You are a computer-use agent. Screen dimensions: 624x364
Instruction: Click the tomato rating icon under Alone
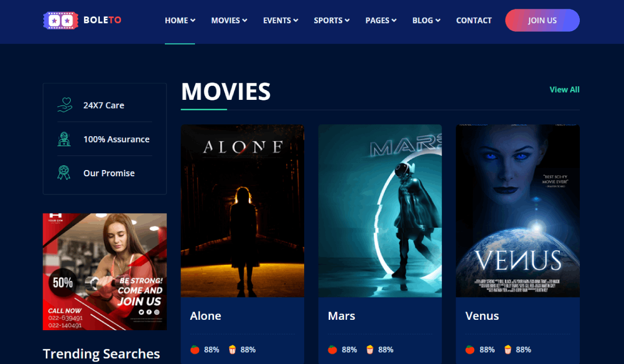pyautogui.click(x=195, y=349)
